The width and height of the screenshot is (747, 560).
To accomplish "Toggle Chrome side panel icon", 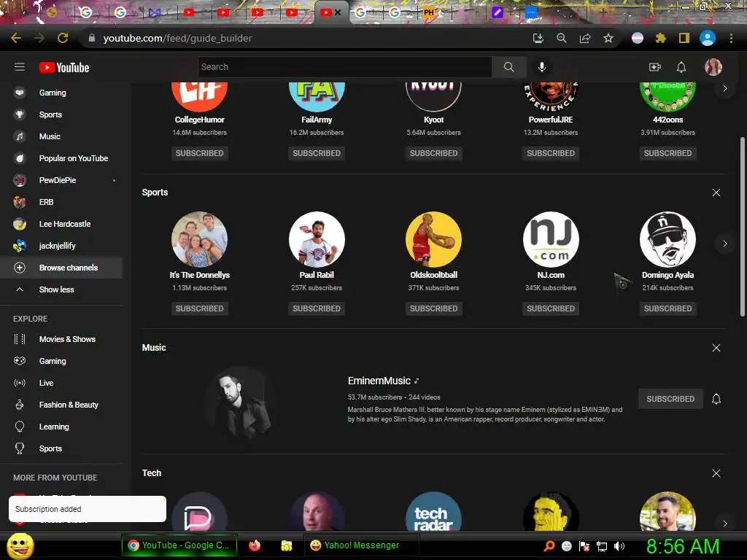I will (684, 38).
